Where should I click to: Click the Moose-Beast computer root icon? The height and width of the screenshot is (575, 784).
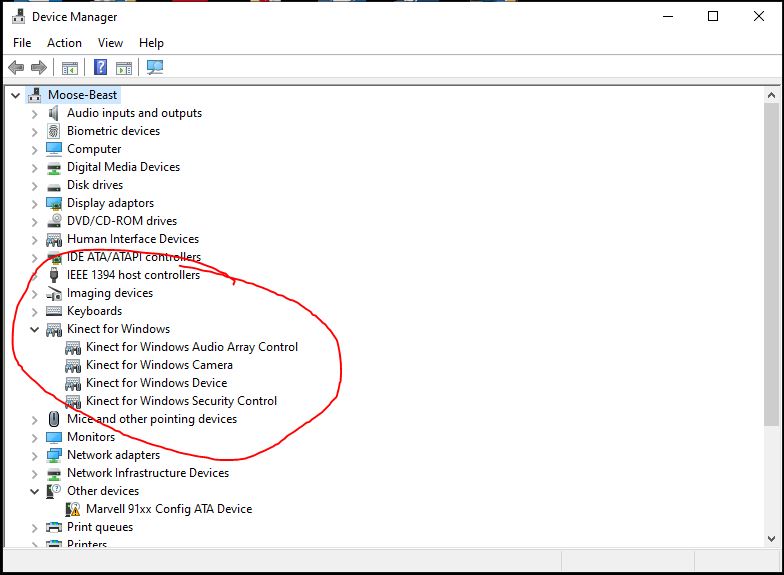(35, 95)
